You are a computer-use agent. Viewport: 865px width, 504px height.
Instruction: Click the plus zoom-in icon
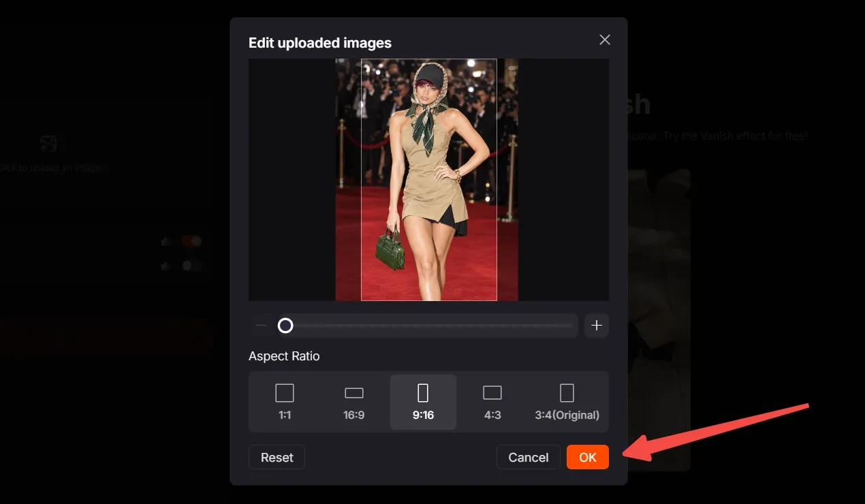(x=597, y=326)
